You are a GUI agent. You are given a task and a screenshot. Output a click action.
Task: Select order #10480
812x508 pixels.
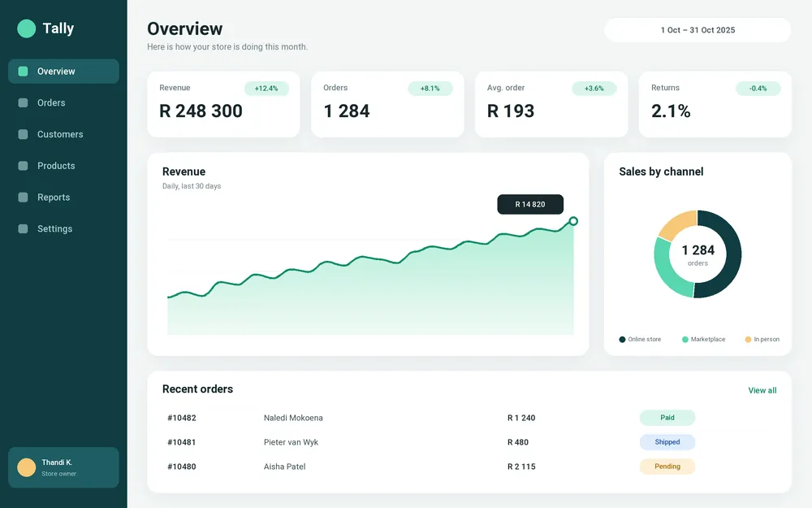pos(182,467)
